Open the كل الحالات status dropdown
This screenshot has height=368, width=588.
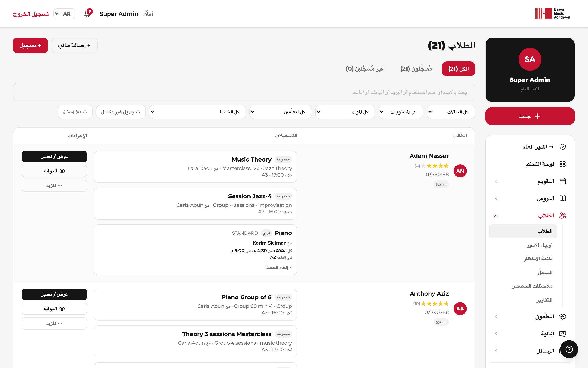coord(451,112)
